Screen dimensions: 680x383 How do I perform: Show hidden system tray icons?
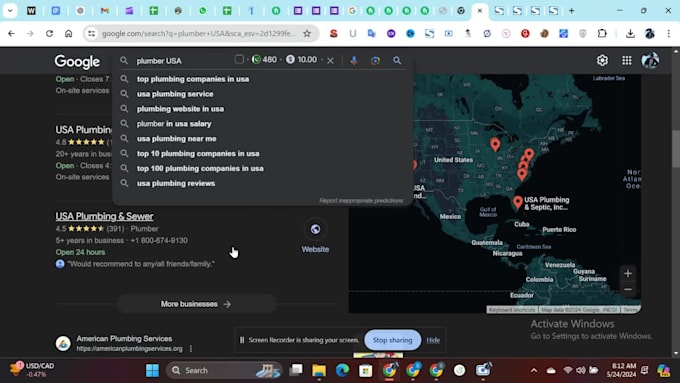pyautogui.click(x=534, y=370)
